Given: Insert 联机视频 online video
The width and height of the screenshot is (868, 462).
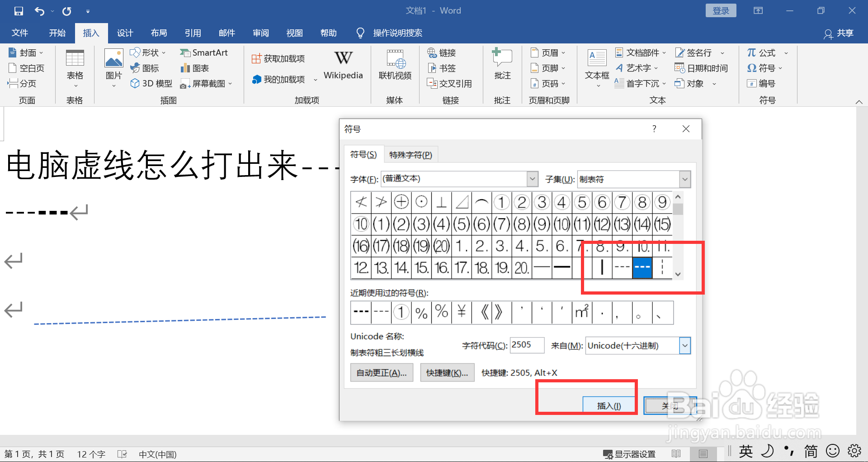Looking at the screenshot, I should pyautogui.click(x=394, y=65).
